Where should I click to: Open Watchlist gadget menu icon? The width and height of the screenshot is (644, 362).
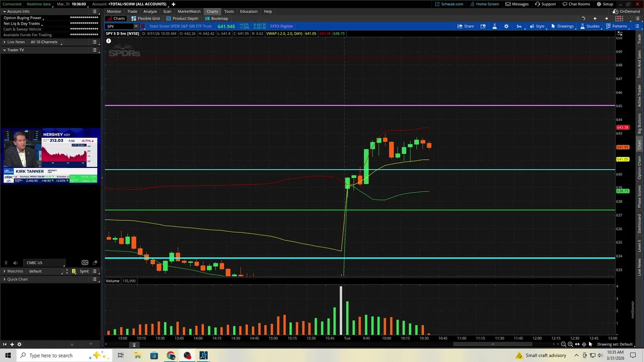tap(95, 271)
